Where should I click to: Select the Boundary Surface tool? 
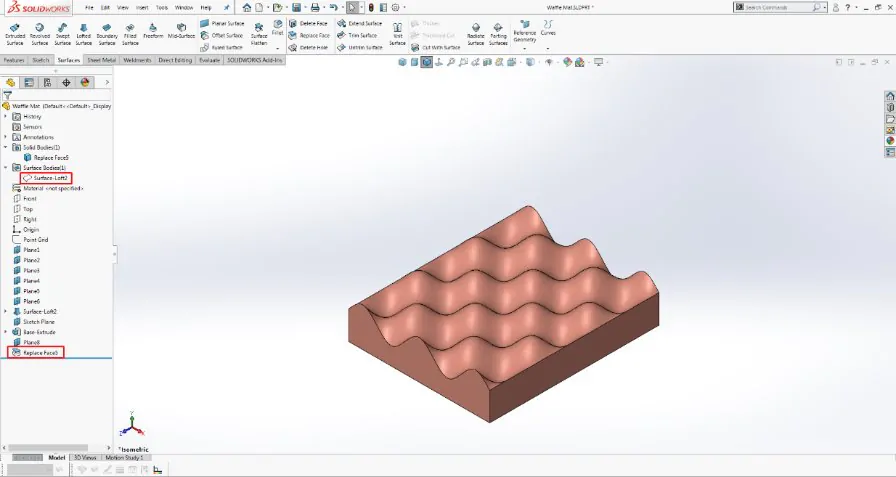(x=107, y=34)
